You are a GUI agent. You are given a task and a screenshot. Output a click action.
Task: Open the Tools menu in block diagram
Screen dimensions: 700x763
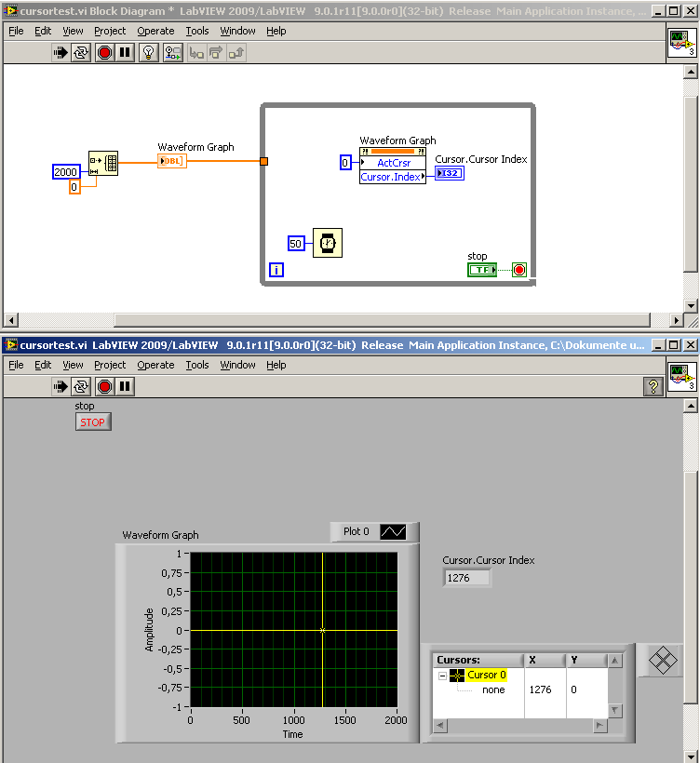click(197, 31)
